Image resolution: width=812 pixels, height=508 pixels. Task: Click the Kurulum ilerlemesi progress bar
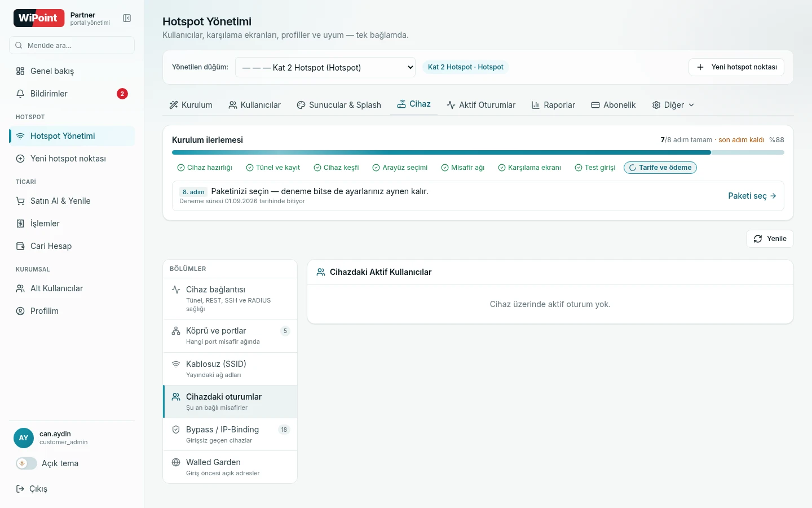click(478, 152)
